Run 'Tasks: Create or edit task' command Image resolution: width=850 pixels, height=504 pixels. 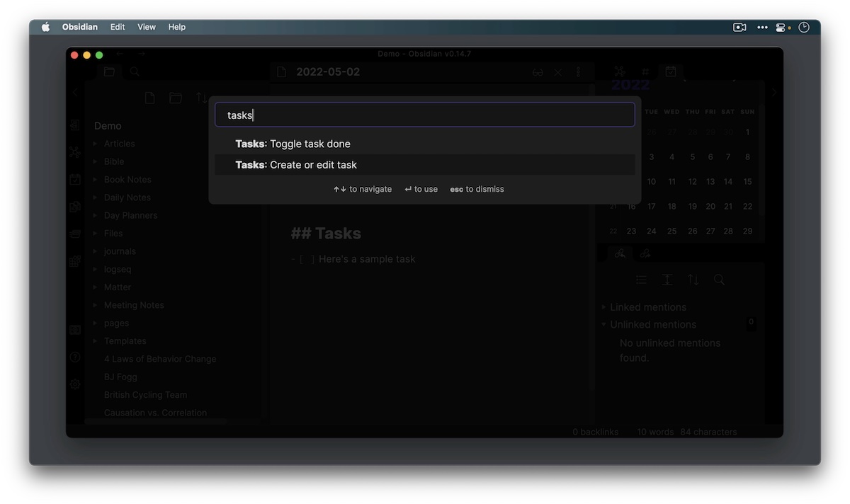(x=425, y=165)
